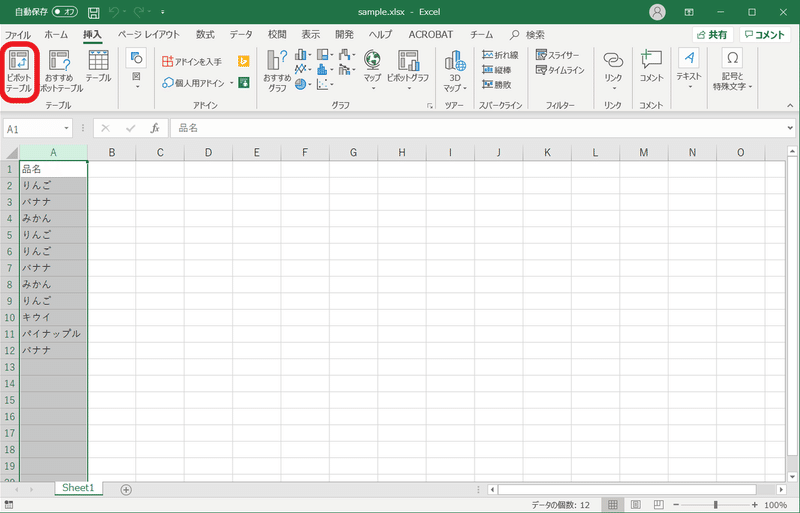Open Quick Access Toolbar customize dropdown
Screen dimensions: 800x513
coord(163,12)
